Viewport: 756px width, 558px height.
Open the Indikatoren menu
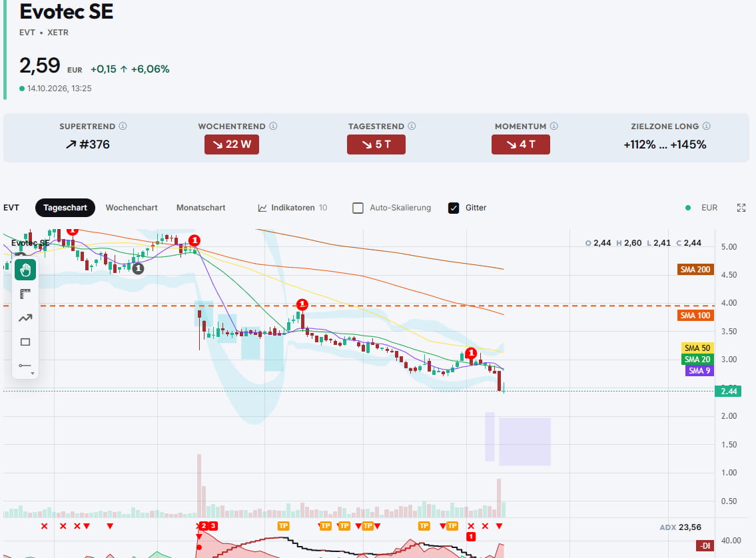[292, 208]
